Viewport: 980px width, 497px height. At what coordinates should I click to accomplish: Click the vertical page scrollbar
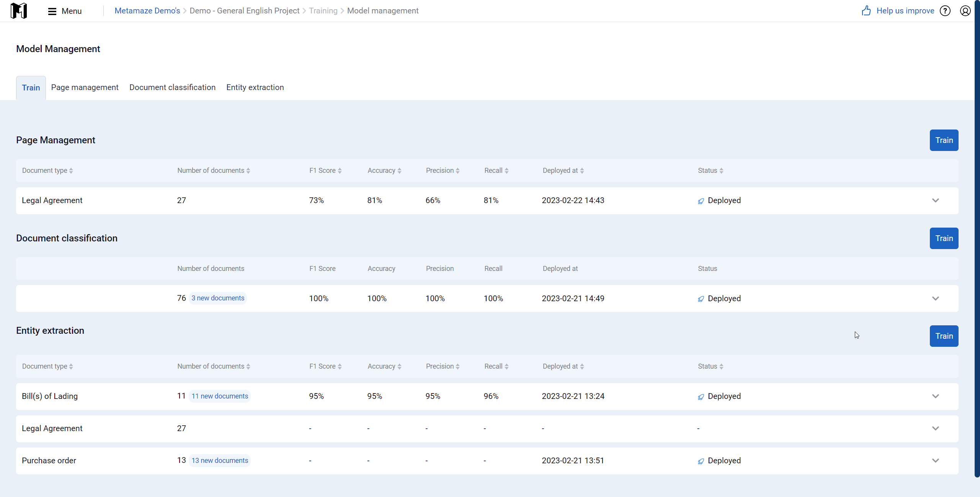pyautogui.click(x=977, y=238)
